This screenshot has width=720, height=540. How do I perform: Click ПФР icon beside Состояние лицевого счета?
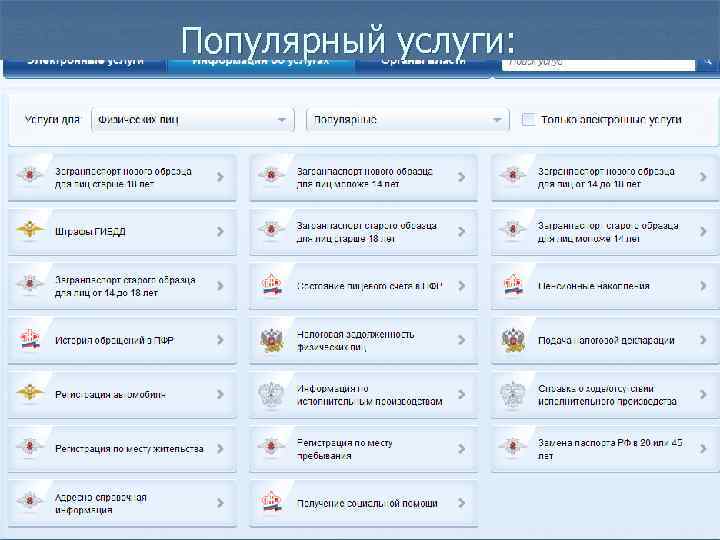271,285
